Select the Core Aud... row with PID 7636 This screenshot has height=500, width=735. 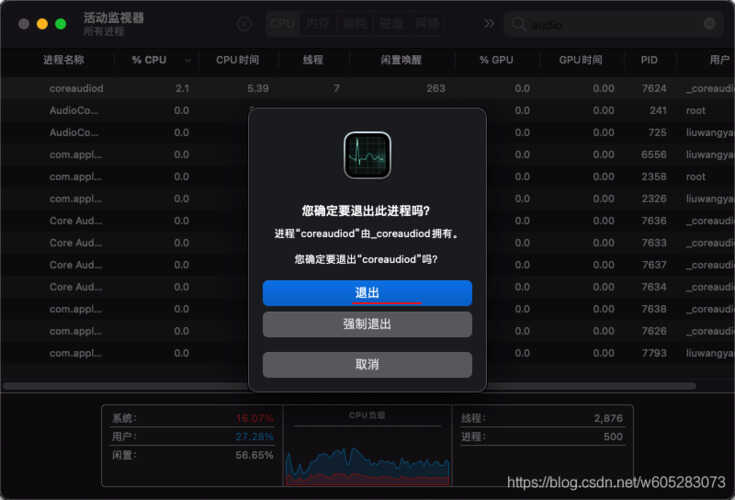point(368,221)
